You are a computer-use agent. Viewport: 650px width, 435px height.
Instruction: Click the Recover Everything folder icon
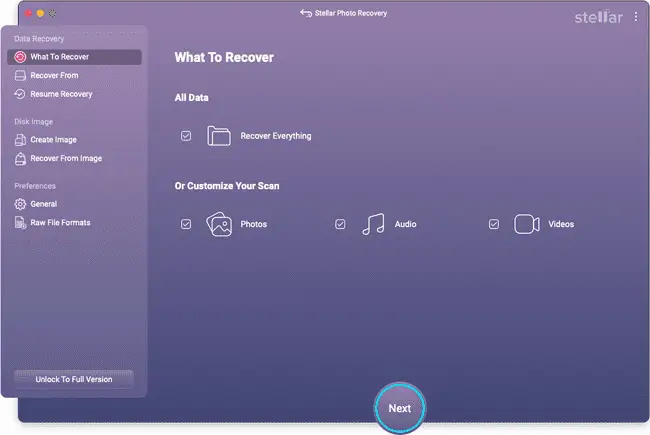(219, 136)
